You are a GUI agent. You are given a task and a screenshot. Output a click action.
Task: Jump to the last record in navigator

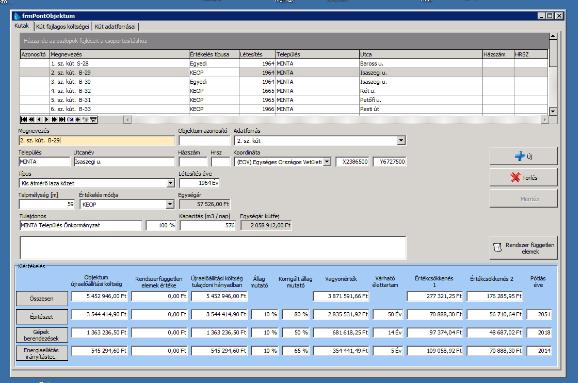tap(62, 119)
